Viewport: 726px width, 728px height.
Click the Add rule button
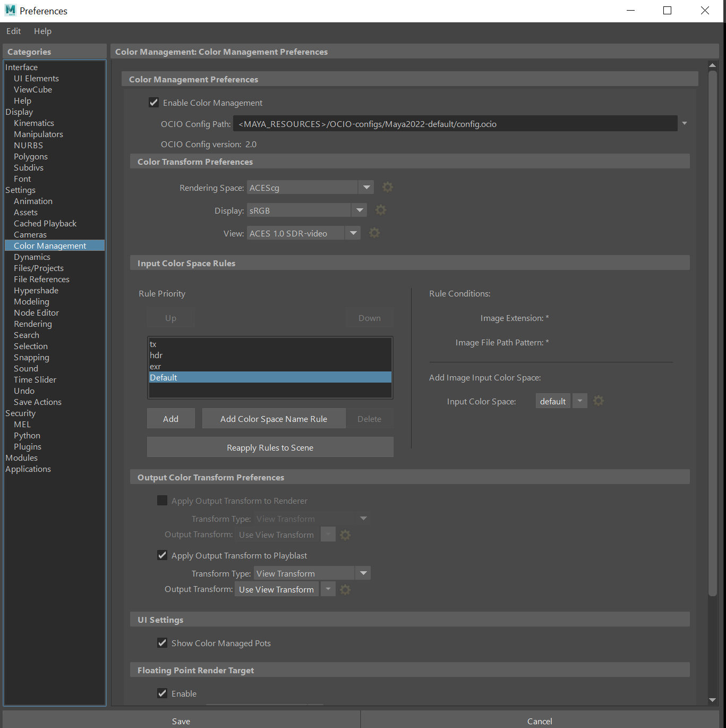[x=171, y=419]
